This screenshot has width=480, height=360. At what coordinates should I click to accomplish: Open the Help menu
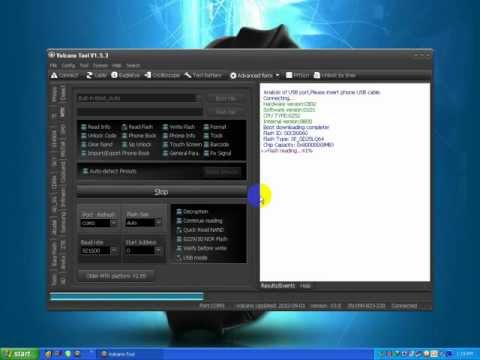116,66
